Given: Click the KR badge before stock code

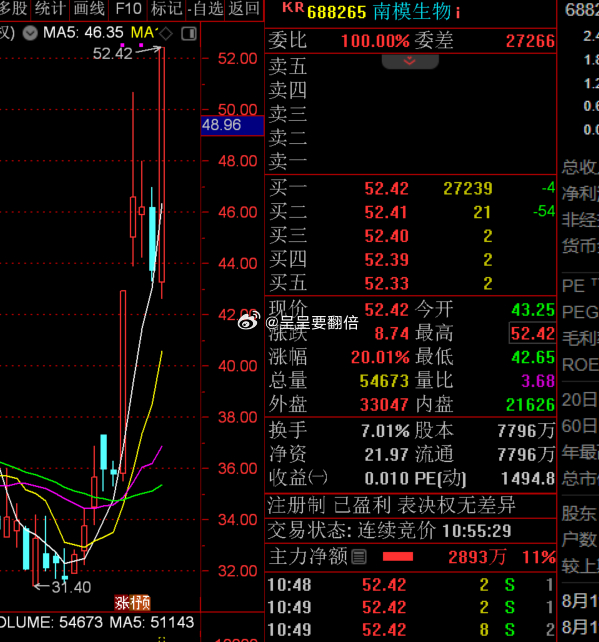Looking at the screenshot, I should tap(293, 8).
